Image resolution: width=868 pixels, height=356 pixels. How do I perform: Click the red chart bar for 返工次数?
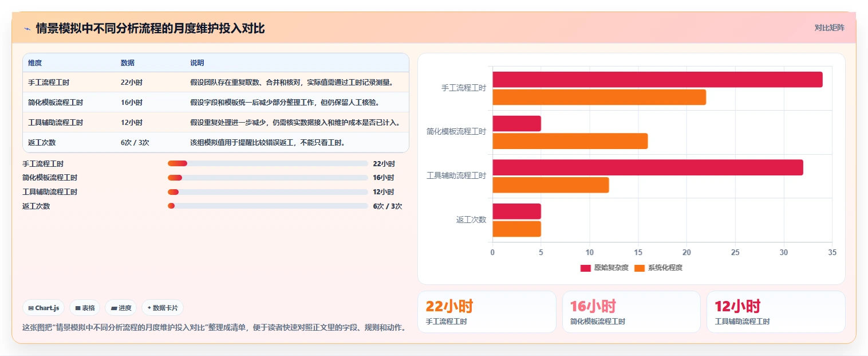tap(516, 211)
